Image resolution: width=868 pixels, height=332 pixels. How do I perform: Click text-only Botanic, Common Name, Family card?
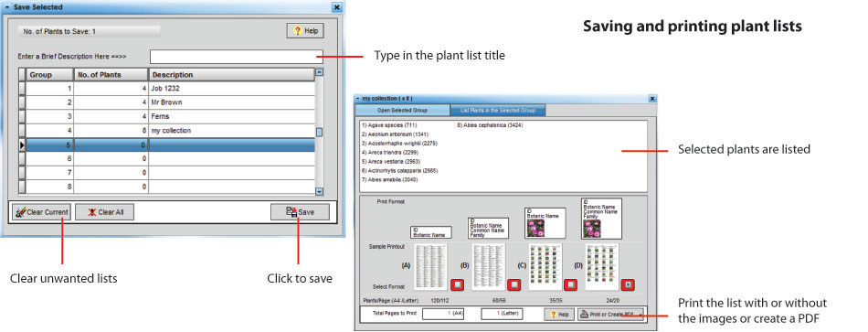coord(488,228)
